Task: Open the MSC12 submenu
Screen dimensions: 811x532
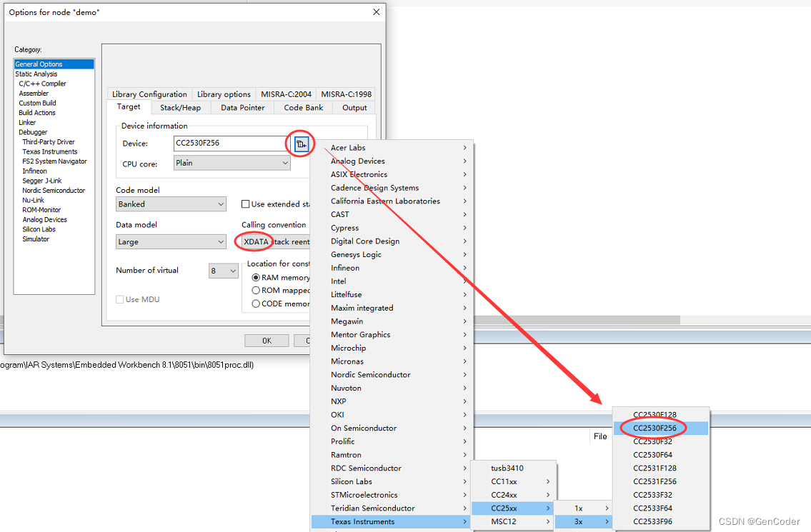Action: 513,522
